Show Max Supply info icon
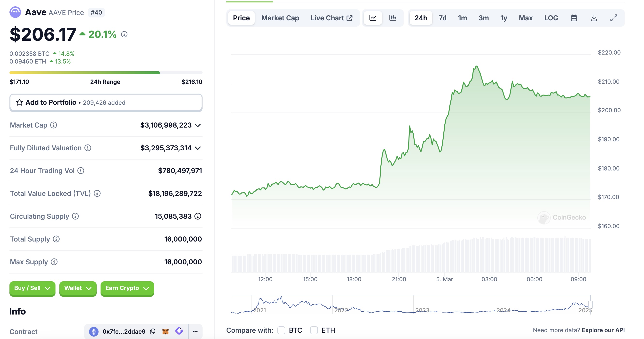Viewport: 644px width, 339px height. (54, 261)
